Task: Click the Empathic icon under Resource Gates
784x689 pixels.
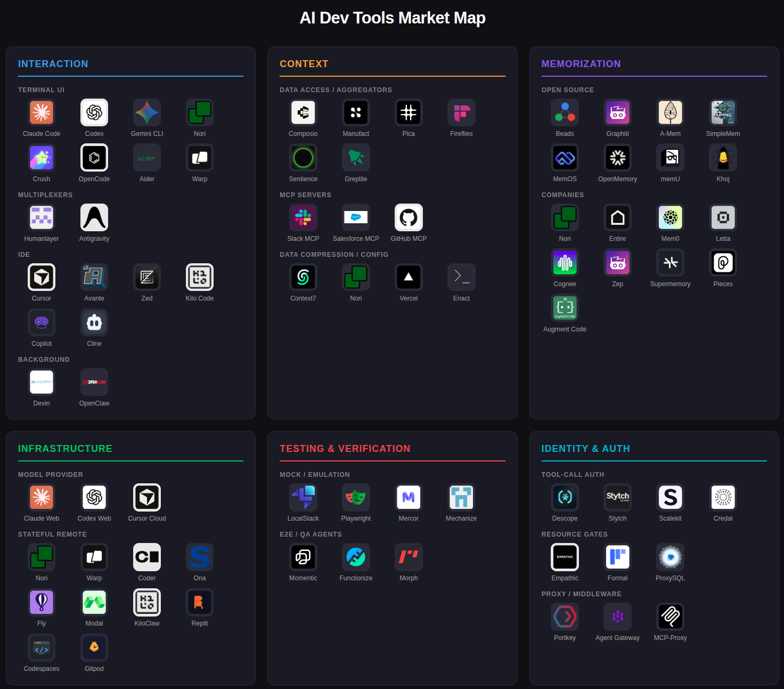Action: [565, 557]
